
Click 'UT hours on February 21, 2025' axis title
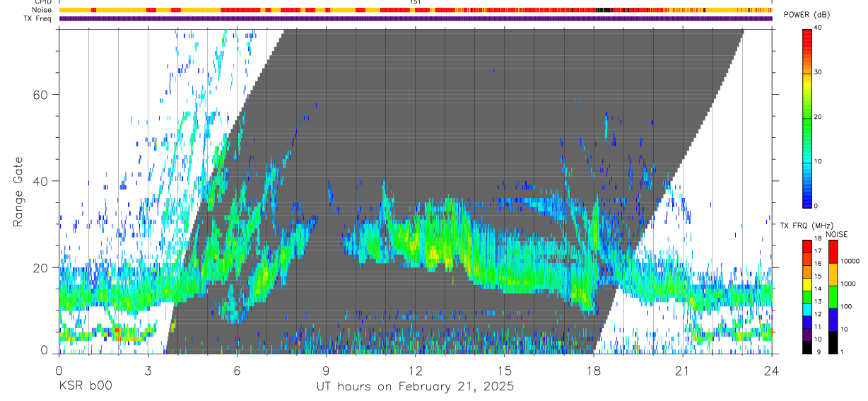click(415, 387)
